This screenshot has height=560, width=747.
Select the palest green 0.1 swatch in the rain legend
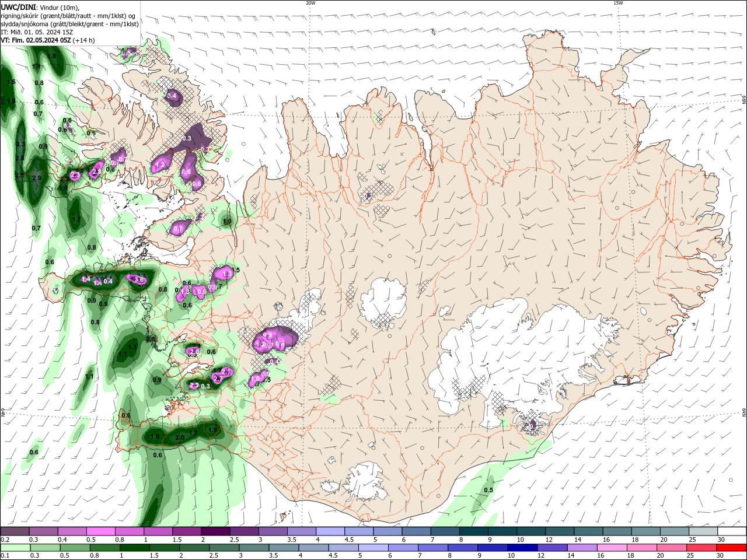click(15, 548)
